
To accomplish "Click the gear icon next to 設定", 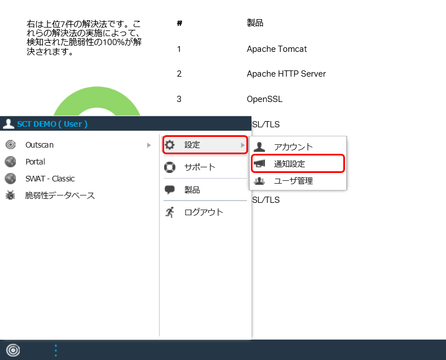I will pyautogui.click(x=170, y=145).
